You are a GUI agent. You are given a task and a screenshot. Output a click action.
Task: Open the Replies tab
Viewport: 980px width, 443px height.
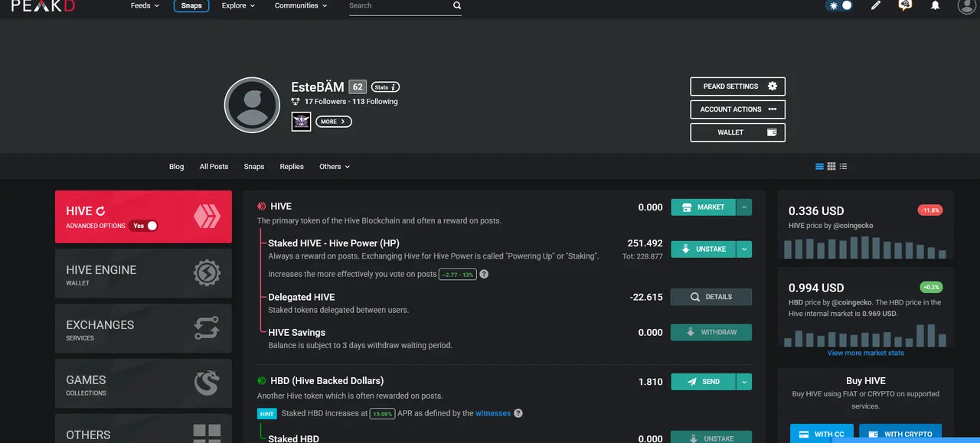292,167
